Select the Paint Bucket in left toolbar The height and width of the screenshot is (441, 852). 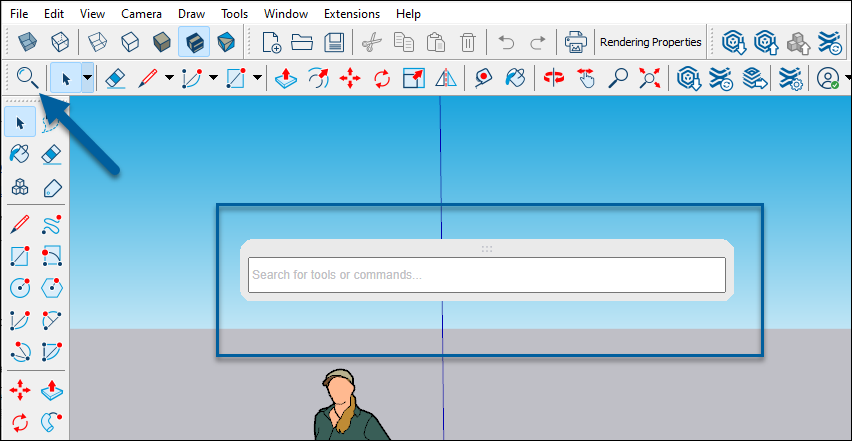(20, 153)
